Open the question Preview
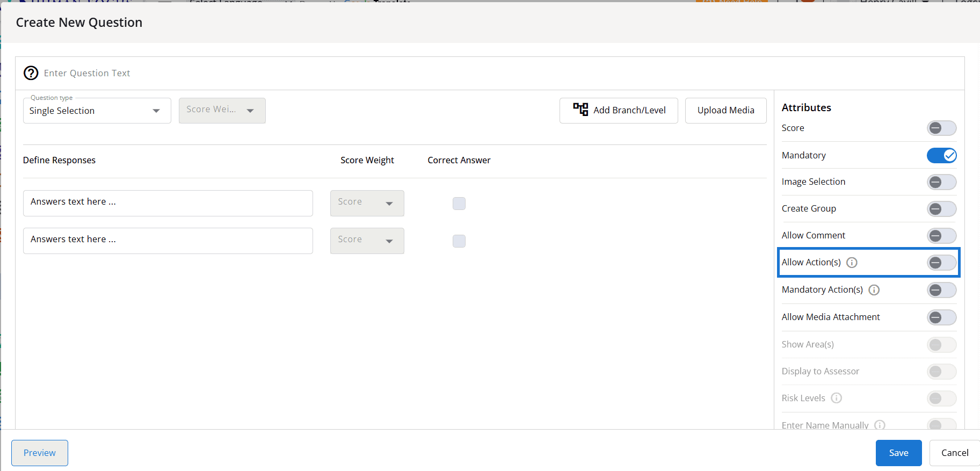980x471 pixels. click(x=40, y=453)
